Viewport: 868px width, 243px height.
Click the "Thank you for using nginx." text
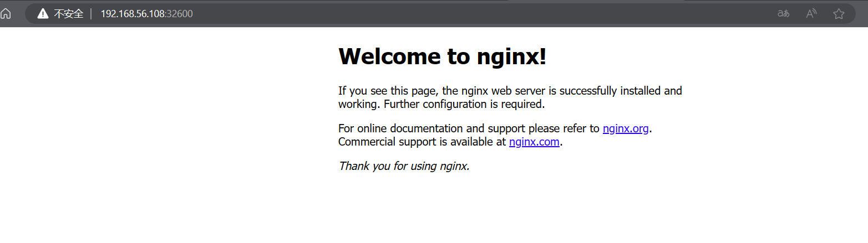coord(404,166)
